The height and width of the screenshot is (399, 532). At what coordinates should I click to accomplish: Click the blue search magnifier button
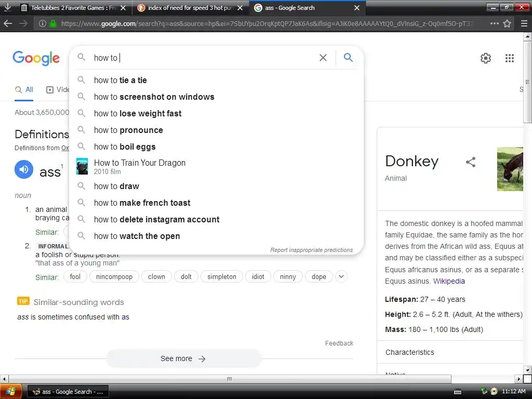[348, 57]
